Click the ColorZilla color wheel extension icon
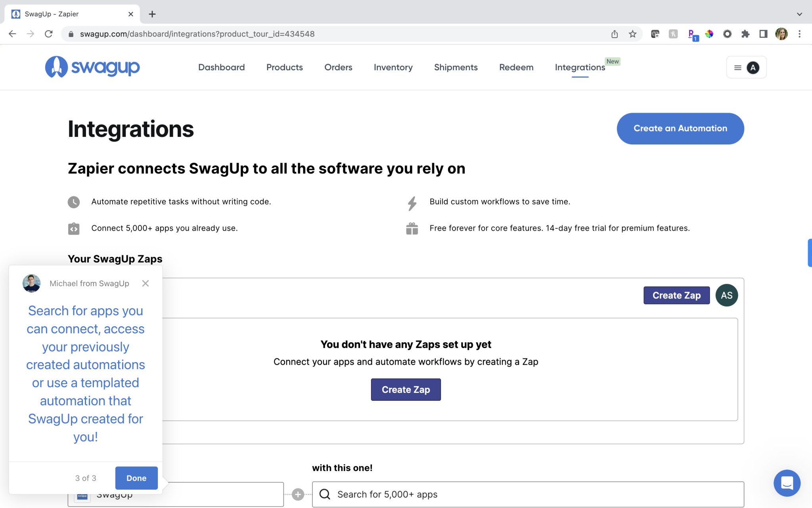This screenshot has width=812, height=508. [709, 34]
